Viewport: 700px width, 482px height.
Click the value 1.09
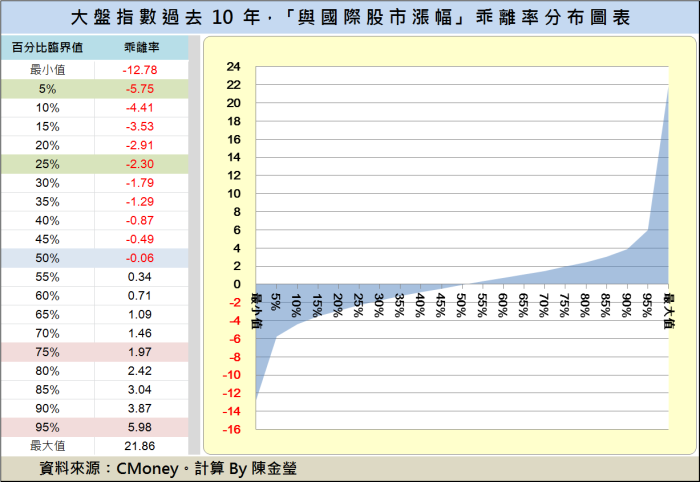click(140, 314)
